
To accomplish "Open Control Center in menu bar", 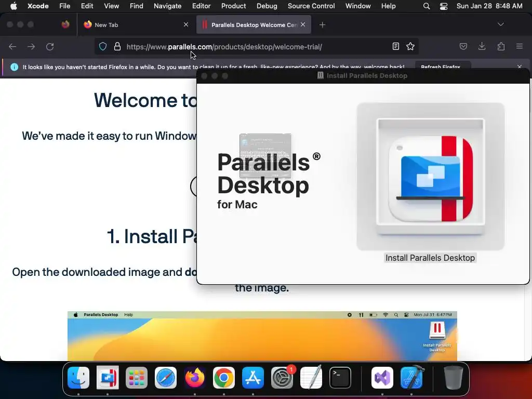I will coord(444,6).
